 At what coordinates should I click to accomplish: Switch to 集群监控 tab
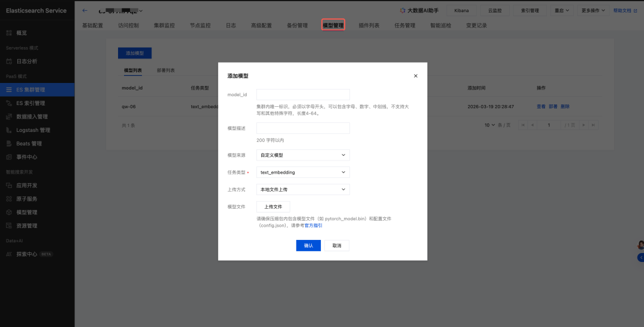click(x=165, y=26)
